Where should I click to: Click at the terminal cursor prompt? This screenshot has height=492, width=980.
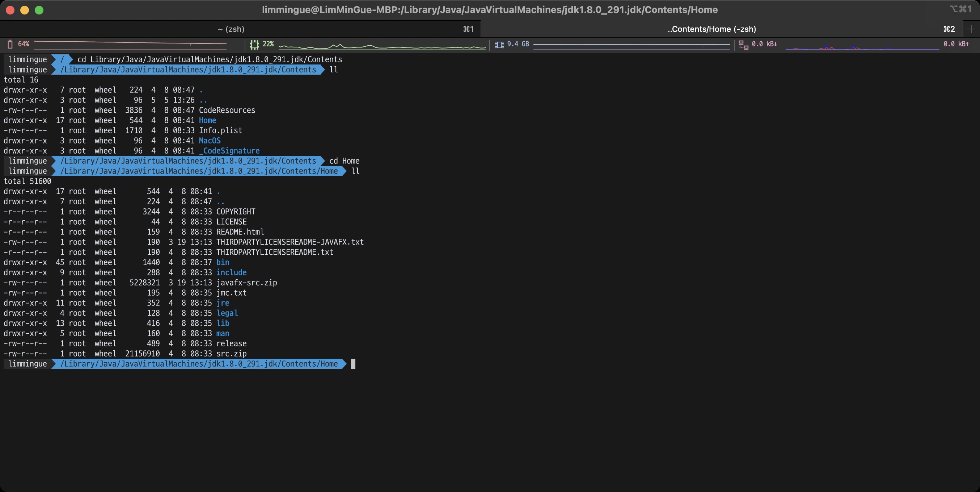pos(353,364)
